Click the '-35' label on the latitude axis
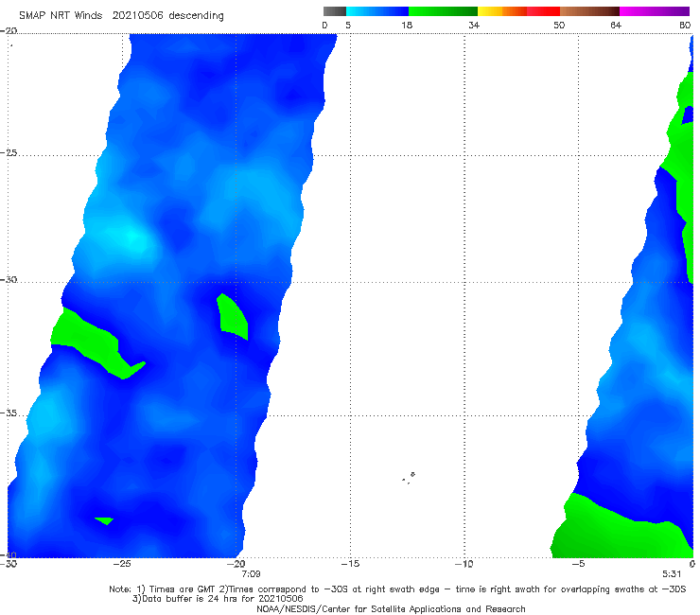This screenshot has width=700, height=615. (x=9, y=413)
